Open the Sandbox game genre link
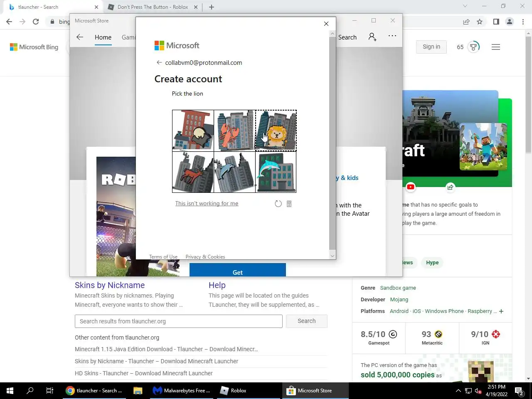This screenshot has width=532, height=399. (398, 288)
